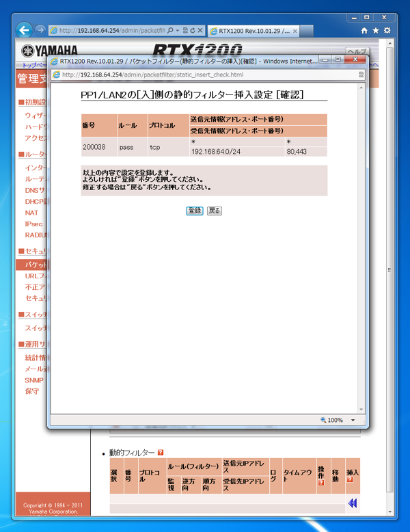The width and height of the screenshot is (410, 532).
Task: Click the help icon beside 動的フィルター
Action: (161, 452)
